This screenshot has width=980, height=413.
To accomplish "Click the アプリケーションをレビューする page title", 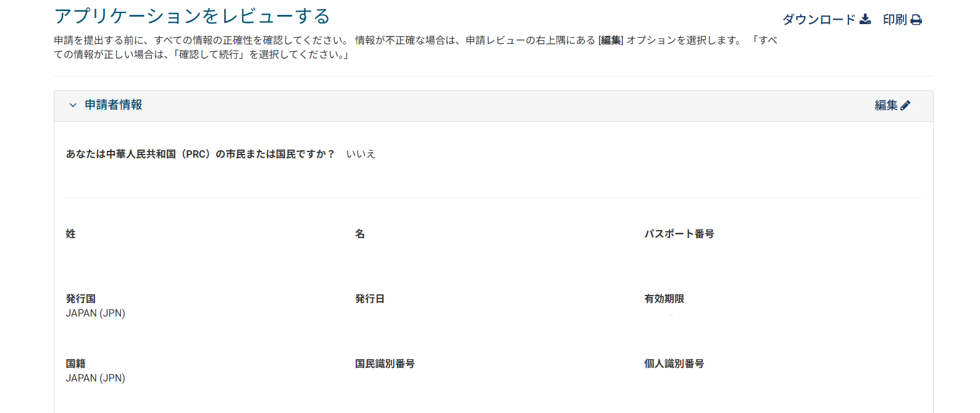I will [x=192, y=16].
